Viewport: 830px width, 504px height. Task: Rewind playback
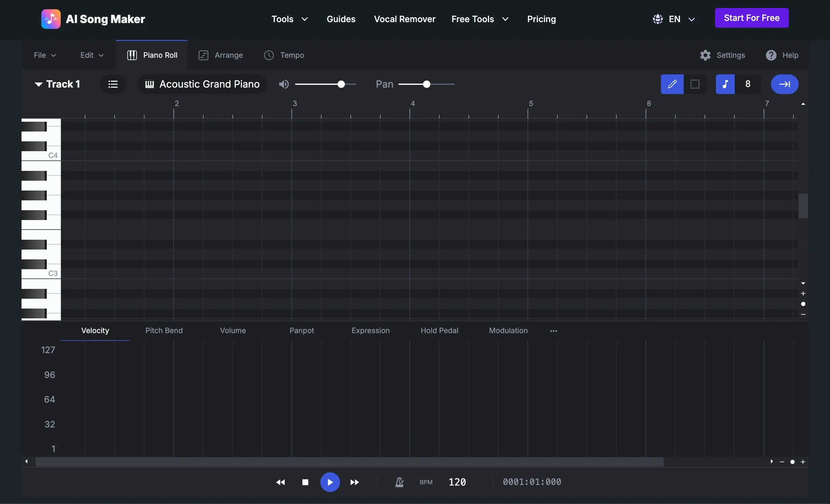[280, 482]
